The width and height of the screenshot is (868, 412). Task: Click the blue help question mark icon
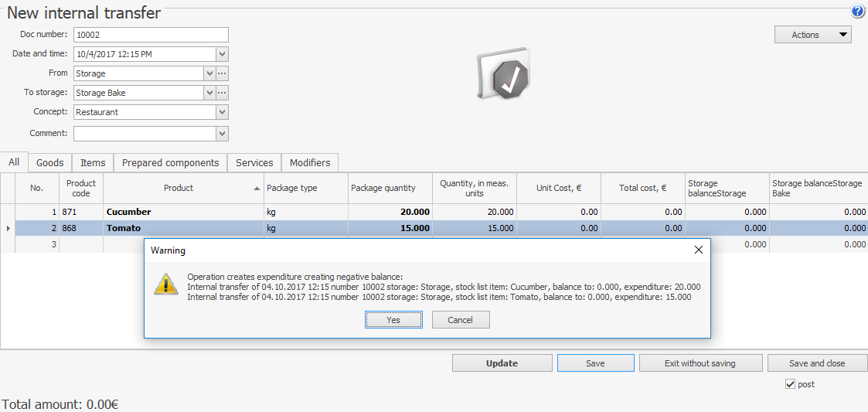858,12
